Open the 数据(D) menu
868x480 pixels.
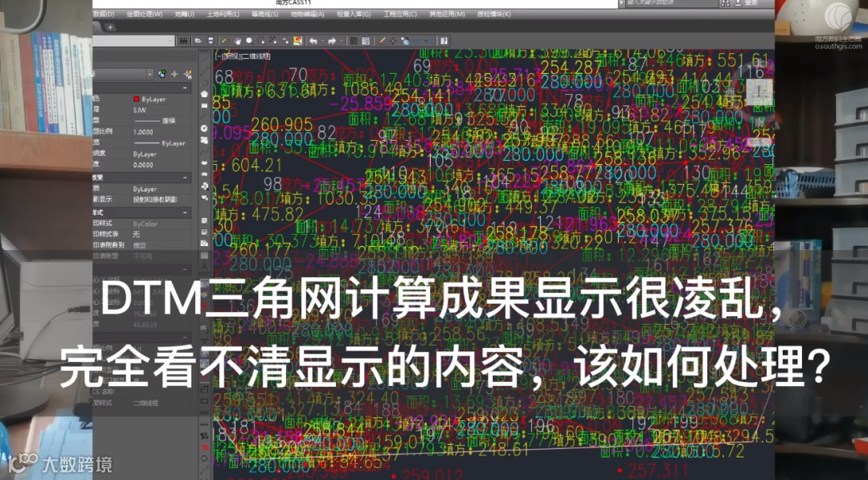coord(104,14)
